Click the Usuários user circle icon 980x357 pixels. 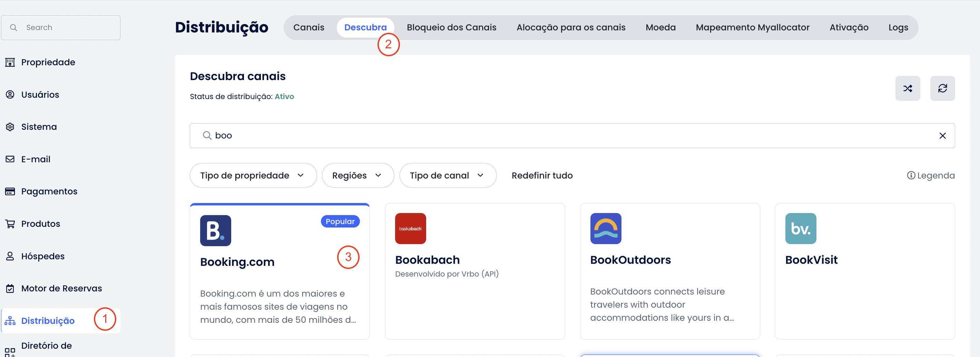[10, 94]
